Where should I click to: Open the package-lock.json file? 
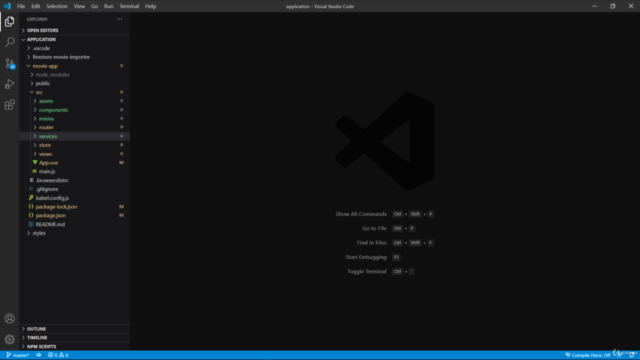[75, 207]
